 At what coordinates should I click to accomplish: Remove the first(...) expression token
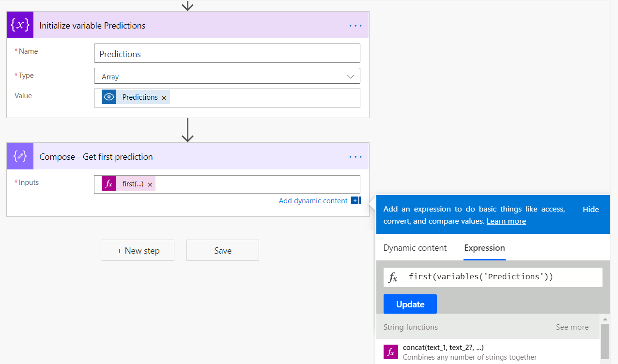coord(150,184)
